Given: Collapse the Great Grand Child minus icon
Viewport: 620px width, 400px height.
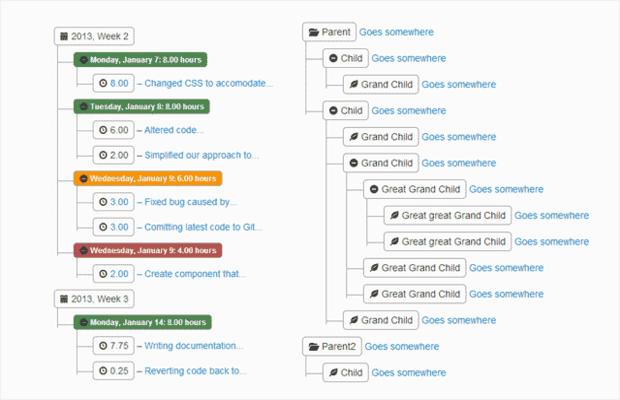Looking at the screenshot, I should coord(374,189).
